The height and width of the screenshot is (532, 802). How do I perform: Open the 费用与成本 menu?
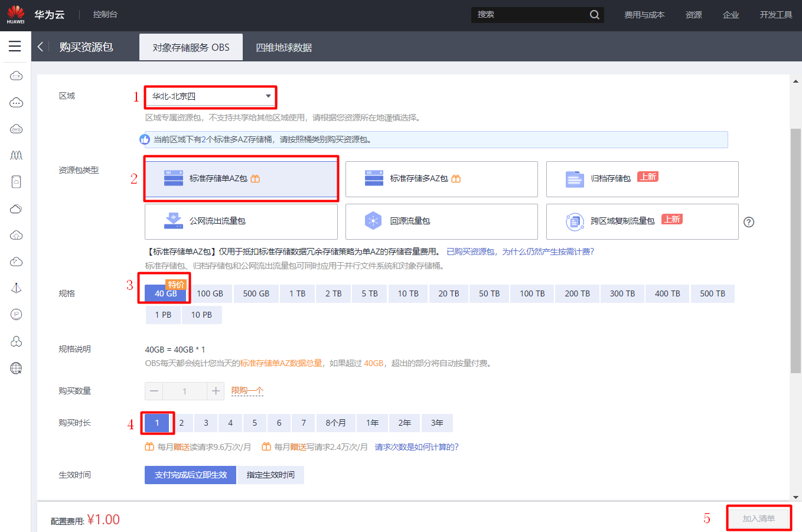tap(644, 15)
